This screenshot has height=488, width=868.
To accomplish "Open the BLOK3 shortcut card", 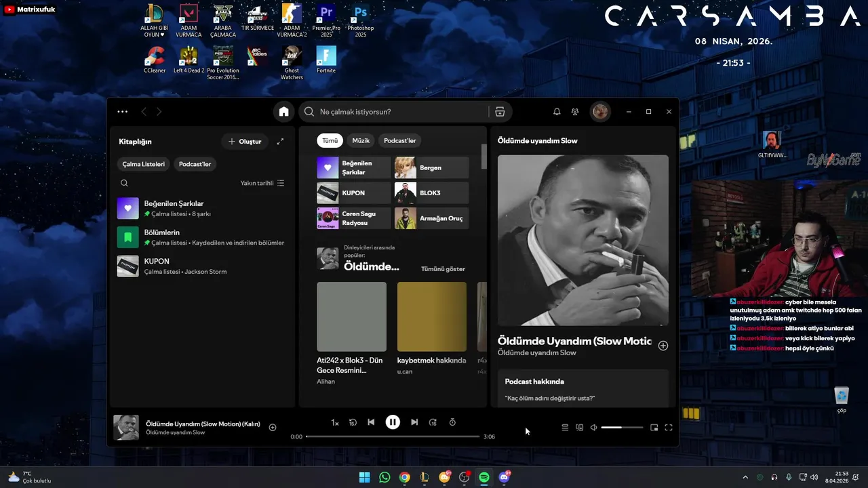I will [x=431, y=193].
